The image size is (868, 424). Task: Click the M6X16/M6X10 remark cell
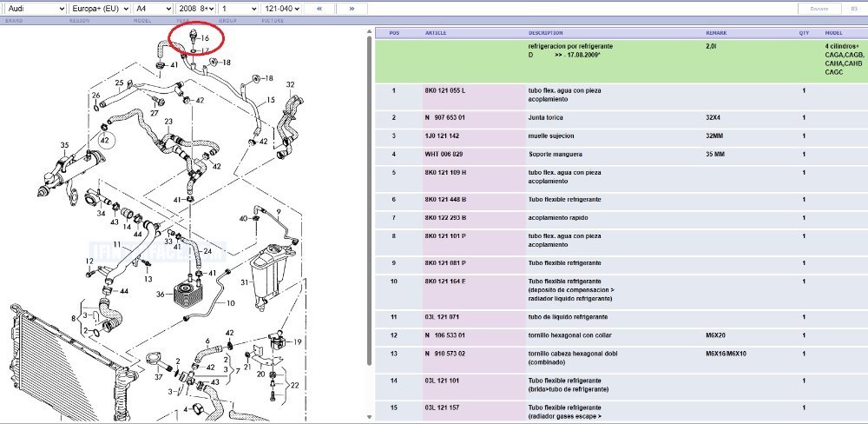[726, 354]
